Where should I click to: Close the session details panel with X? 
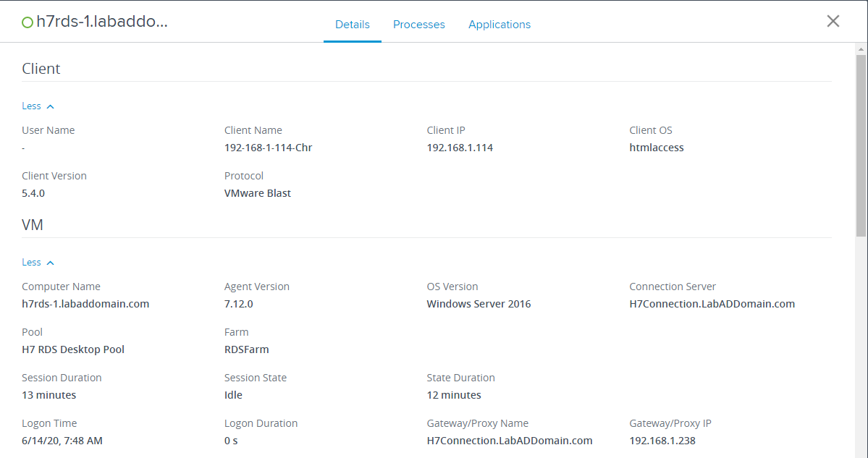pos(833,21)
